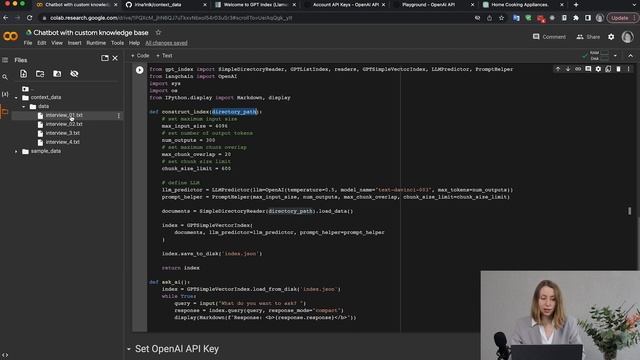Open the Edit menu
Screen dimensions: 640x360
(42, 43)
